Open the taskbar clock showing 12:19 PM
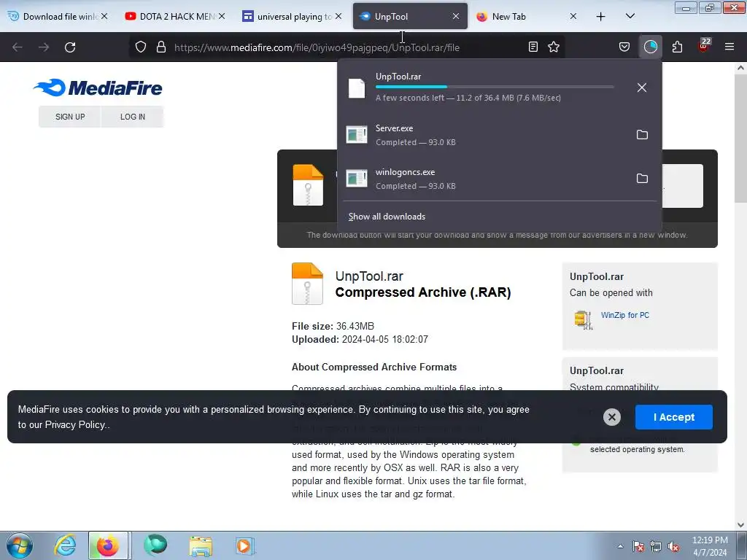 tap(710, 545)
